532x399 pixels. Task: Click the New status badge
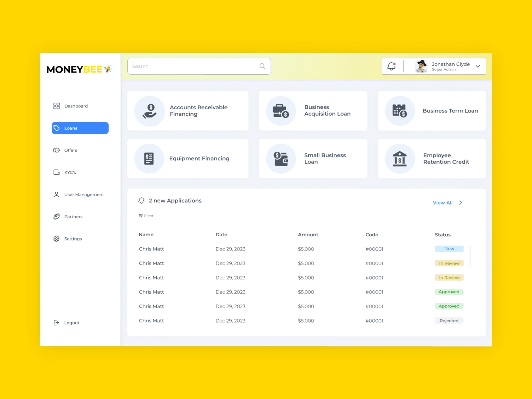point(449,249)
